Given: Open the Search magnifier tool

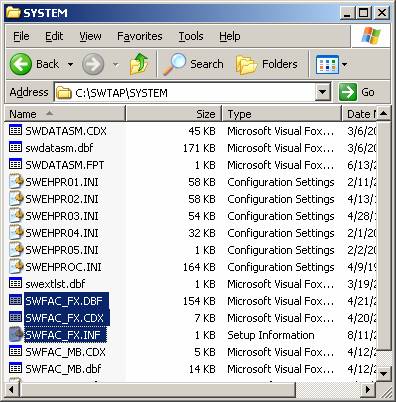Looking at the screenshot, I should pyautogui.click(x=174, y=63).
